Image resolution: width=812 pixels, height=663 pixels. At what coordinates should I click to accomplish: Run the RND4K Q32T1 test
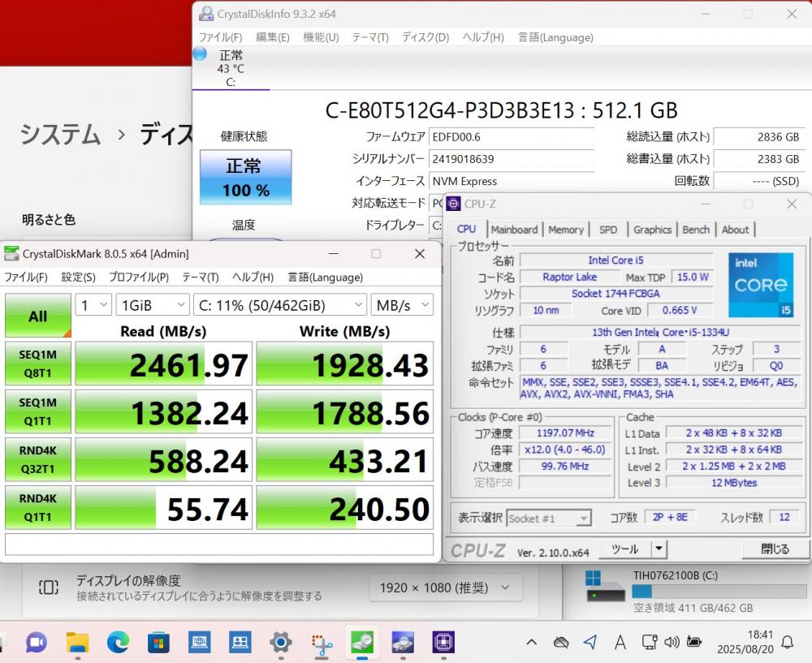tap(38, 459)
